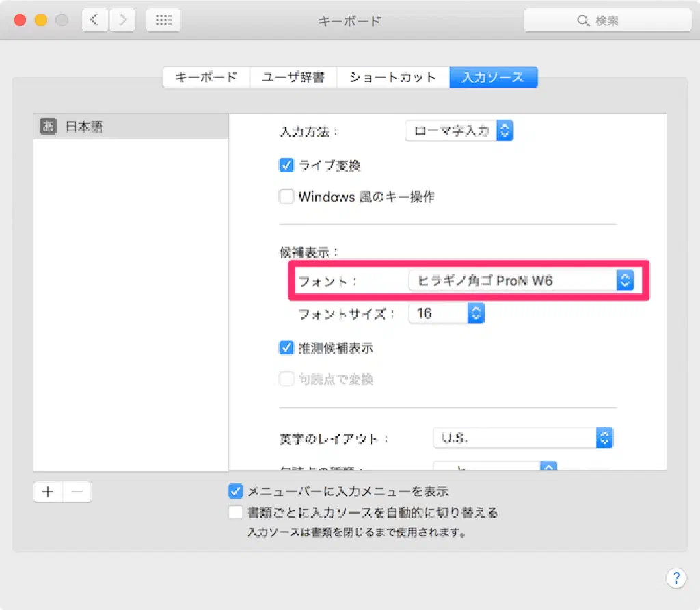The width and height of the screenshot is (700, 610).
Task: Show all preferences grid icon
Action: (x=163, y=21)
